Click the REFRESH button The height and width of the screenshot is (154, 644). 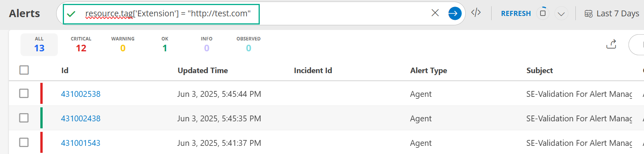(x=516, y=14)
